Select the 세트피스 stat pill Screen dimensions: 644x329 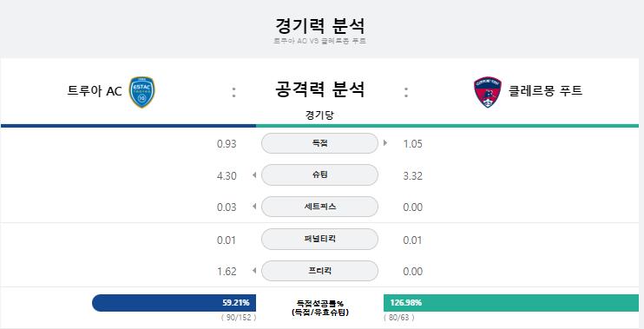[319, 207]
